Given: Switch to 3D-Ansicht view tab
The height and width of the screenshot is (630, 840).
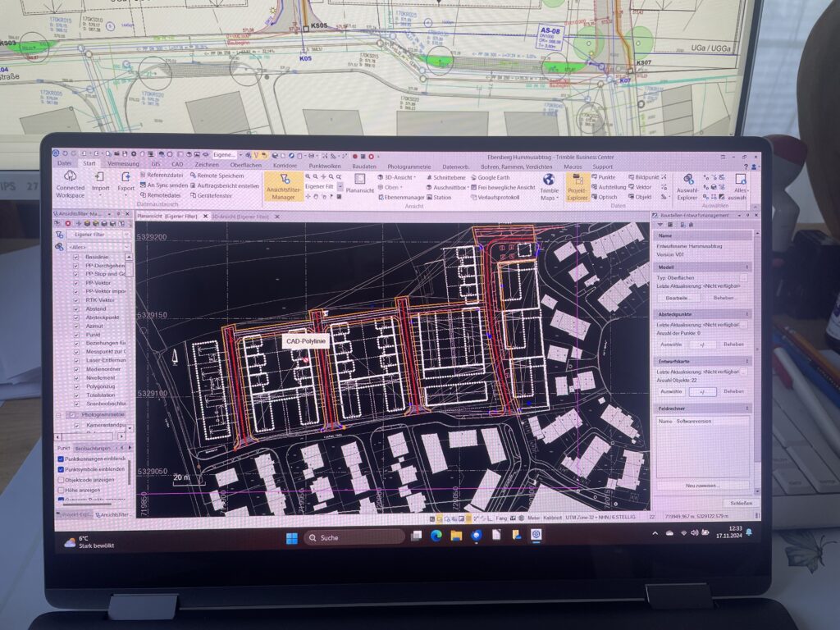Looking at the screenshot, I should tap(240, 217).
